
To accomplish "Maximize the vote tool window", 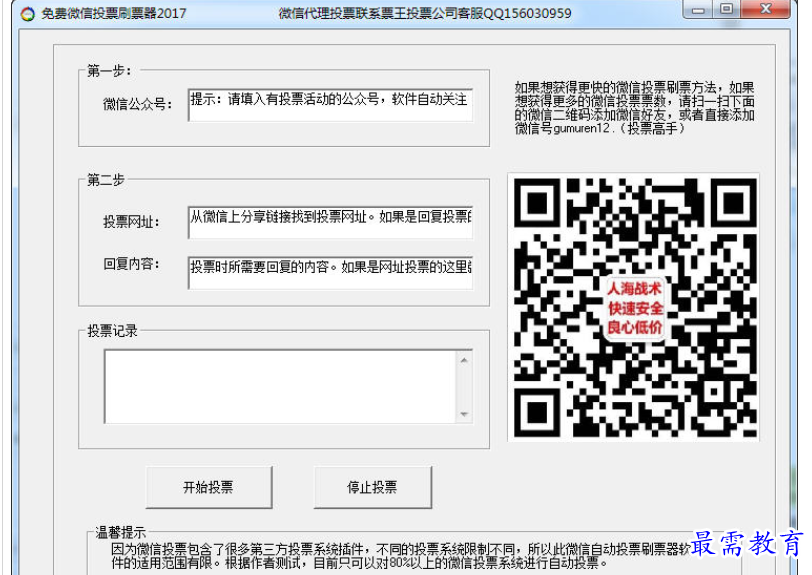I will coord(727,9).
